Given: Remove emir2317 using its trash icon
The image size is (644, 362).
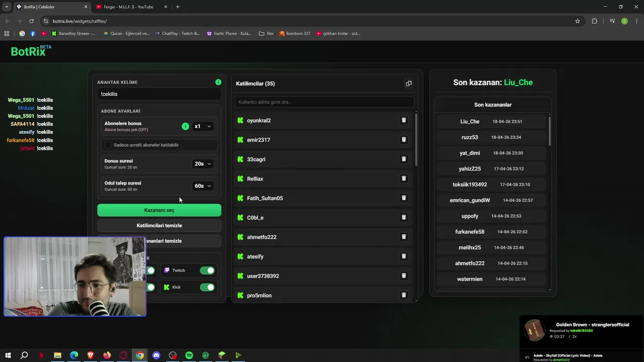Looking at the screenshot, I should (x=404, y=140).
